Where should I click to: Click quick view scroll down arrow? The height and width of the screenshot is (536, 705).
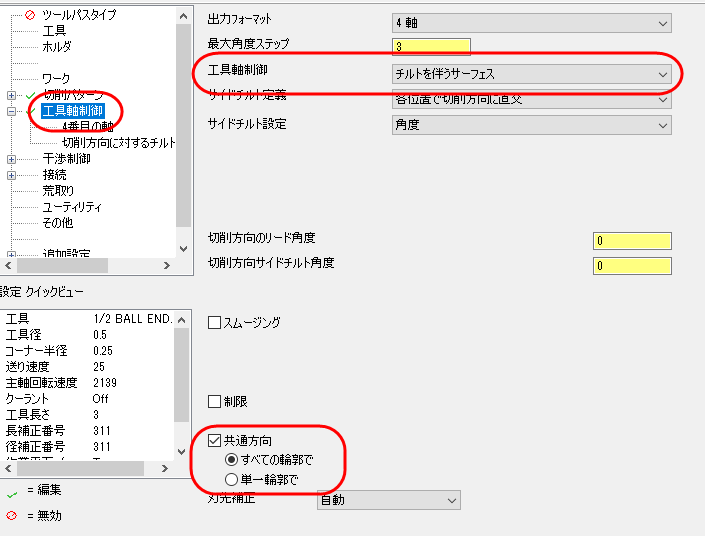[182, 452]
